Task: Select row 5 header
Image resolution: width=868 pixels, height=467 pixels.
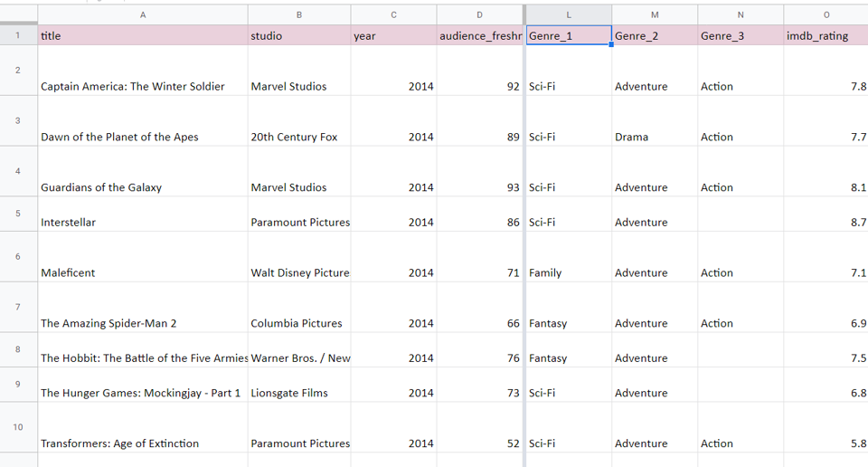Action: coord(18,214)
